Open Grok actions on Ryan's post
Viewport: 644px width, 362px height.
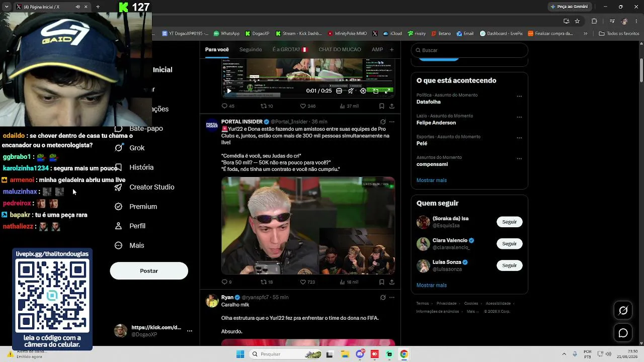pos(383,297)
